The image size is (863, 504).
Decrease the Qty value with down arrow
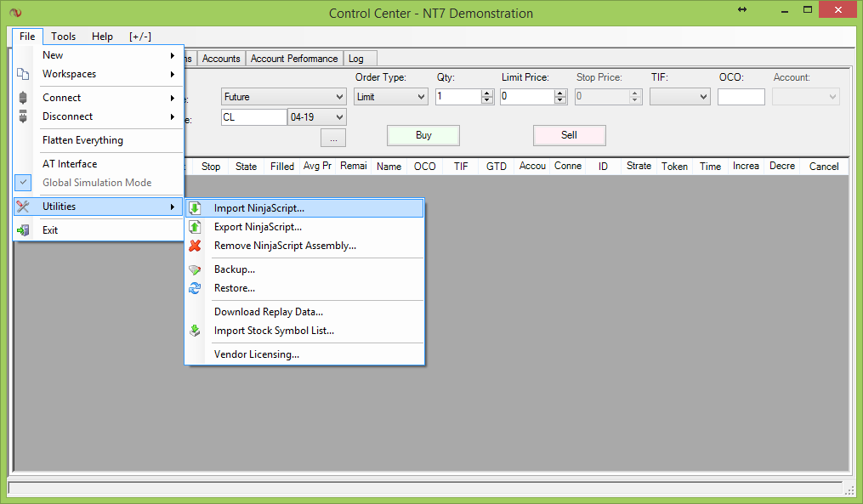(487, 100)
